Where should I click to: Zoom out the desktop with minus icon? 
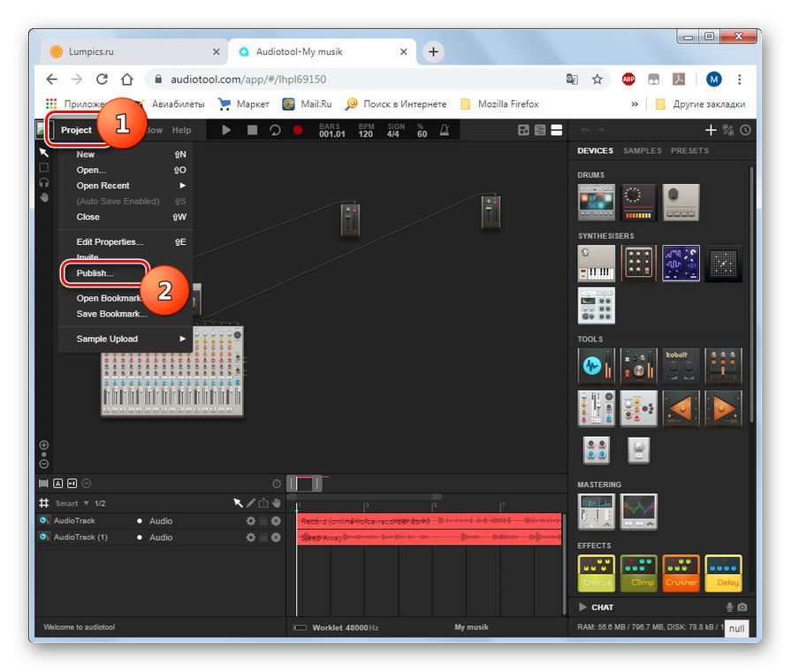(44, 463)
